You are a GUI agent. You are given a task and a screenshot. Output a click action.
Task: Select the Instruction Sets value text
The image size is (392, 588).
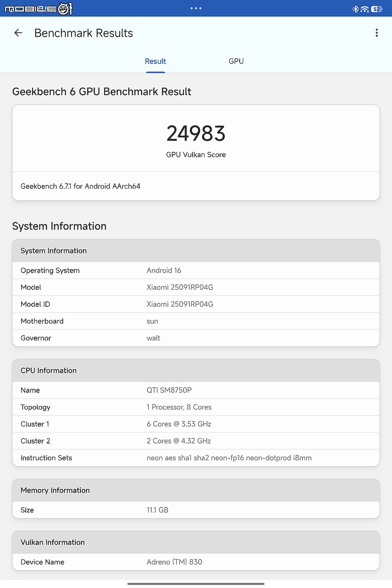[229, 458]
